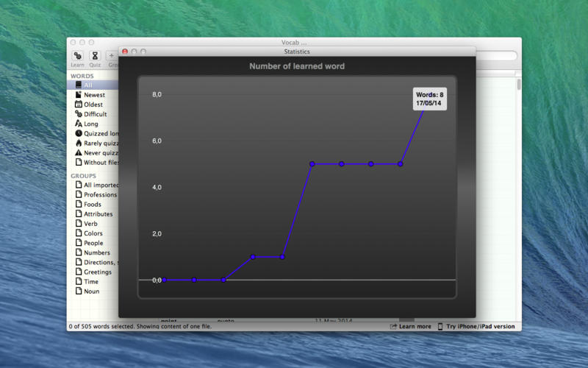This screenshot has width=588, height=368.
Task: Select All words in sidebar
Action: click(x=87, y=85)
